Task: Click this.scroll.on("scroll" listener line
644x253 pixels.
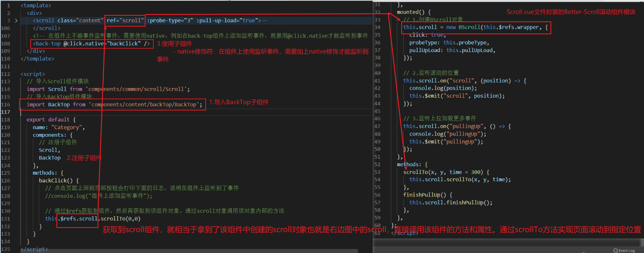Action: [x=465, y=81]
